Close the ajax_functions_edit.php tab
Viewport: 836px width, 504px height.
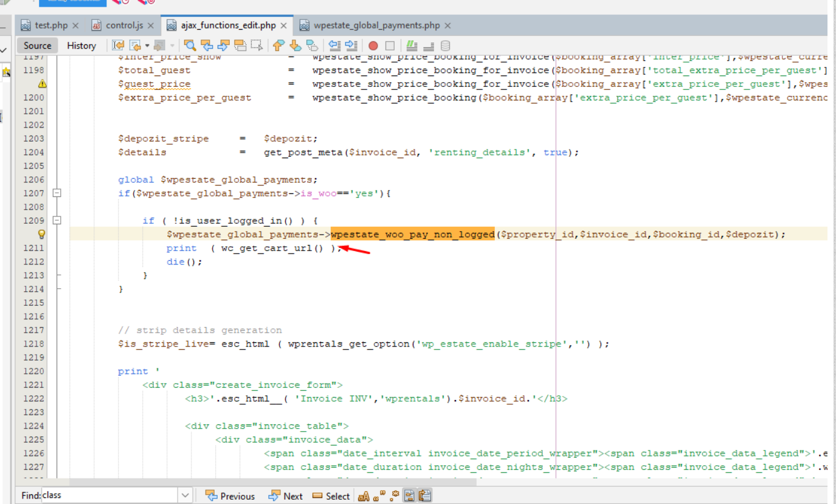283,26
